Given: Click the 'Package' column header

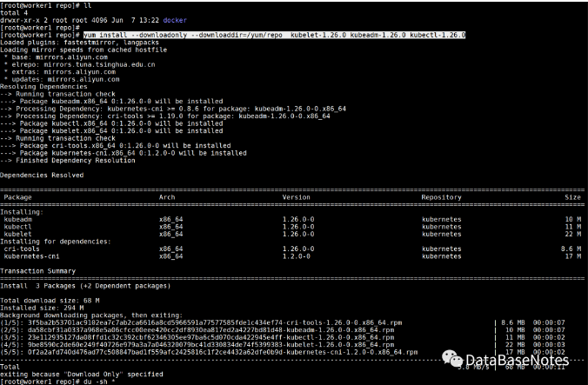Looking at the screenshot, I should [x=17, y=197].
